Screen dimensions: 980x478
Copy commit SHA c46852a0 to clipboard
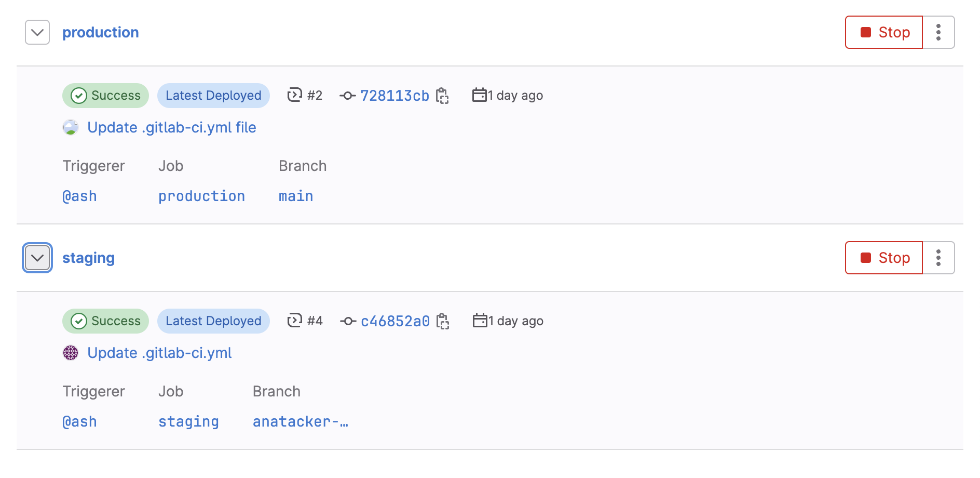(x=443, y=321)
